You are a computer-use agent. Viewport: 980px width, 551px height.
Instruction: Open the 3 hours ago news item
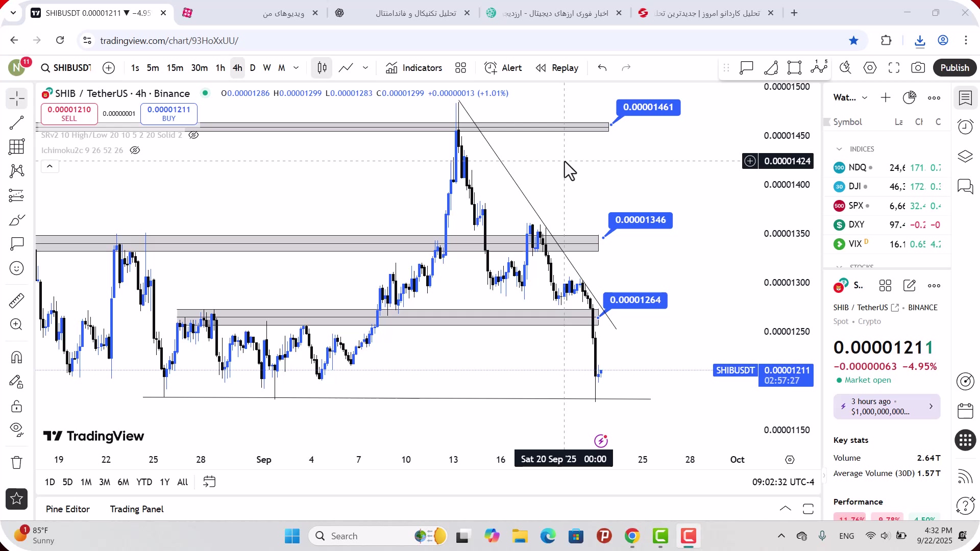[x=887, y=407]
